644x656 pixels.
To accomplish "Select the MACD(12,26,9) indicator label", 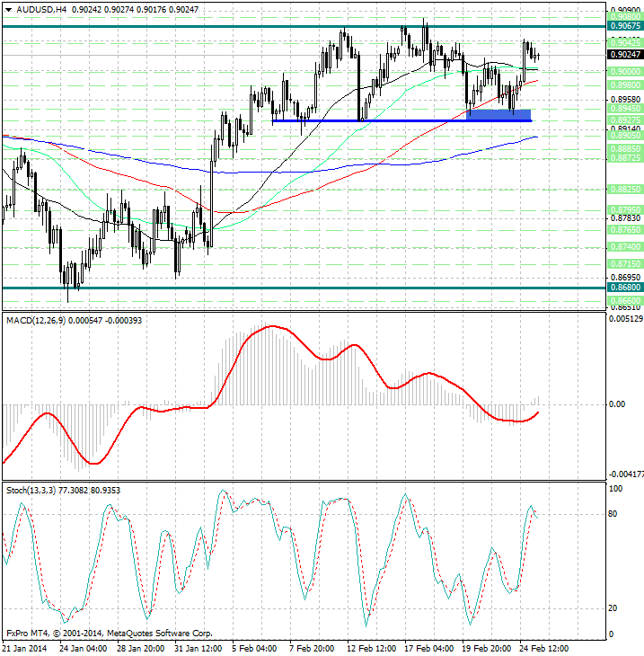I will pyautogui.click(x=36, y=321).
